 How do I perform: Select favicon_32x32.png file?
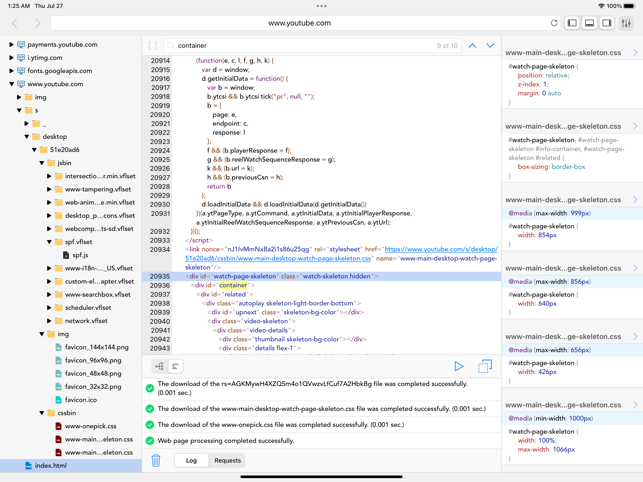(x=89, y=386)
